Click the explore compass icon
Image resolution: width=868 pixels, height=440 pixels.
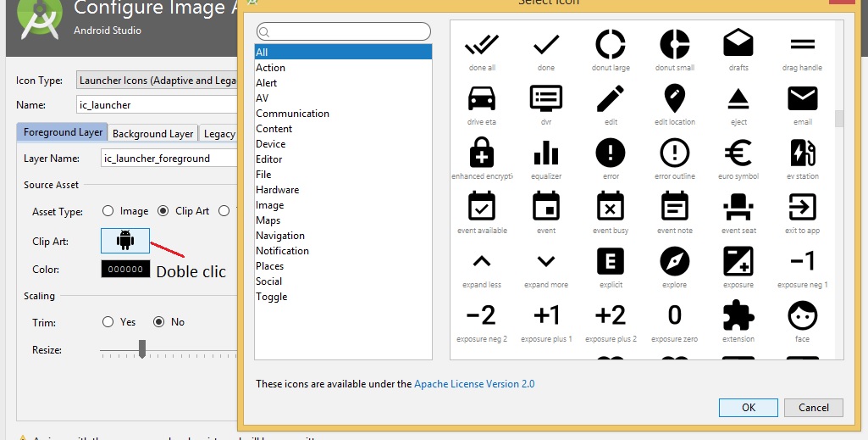click(x=674, y=261)
